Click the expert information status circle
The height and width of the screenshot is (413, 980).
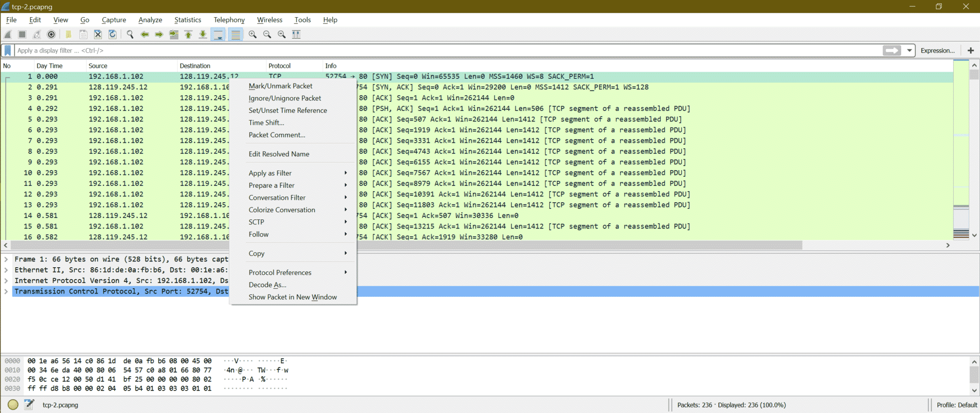point(13,405)
